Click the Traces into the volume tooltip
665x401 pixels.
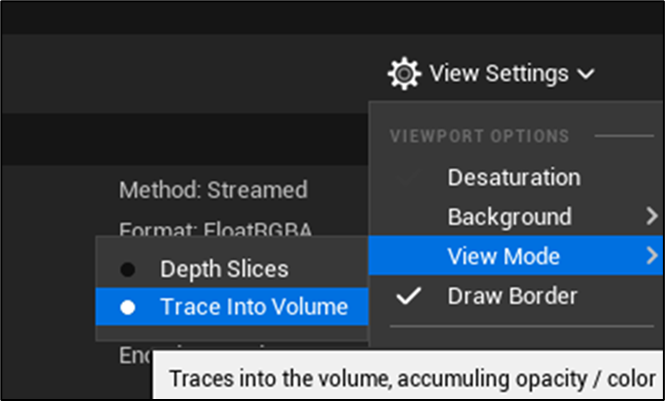tap(411, 380)
